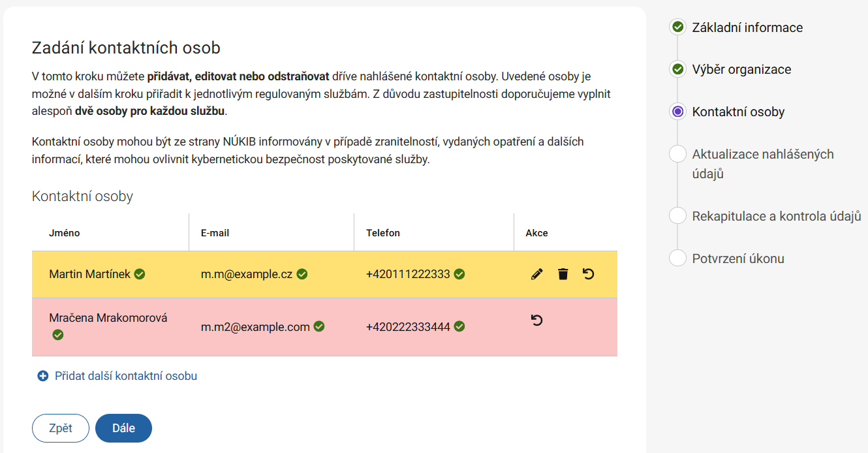868x453 pixels.
Task: Go to Rekapitulace a kontrola údajů step
Action: 776,216
